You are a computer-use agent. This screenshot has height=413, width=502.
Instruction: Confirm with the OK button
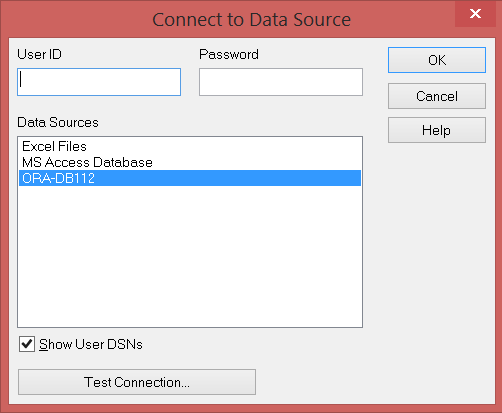click(437, 60)
